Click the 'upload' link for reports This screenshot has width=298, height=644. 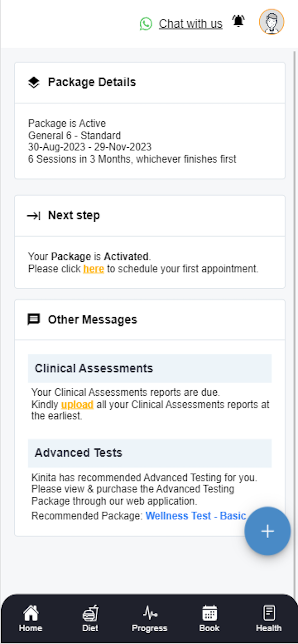pos(77,404)
